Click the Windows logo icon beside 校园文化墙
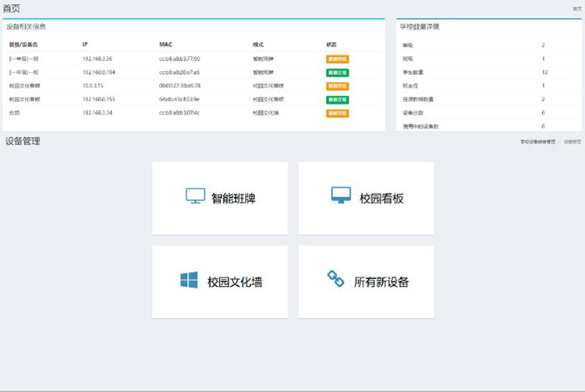 [190, 280]
